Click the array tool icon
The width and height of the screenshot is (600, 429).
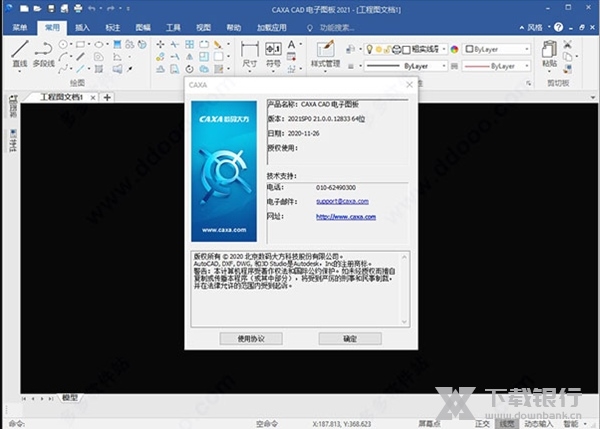point(189,44)
